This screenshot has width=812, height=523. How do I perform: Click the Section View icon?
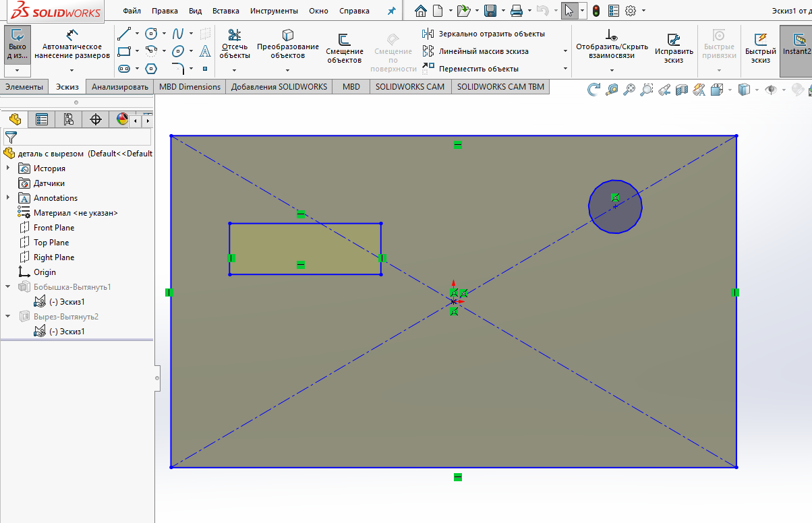[681, 89]
